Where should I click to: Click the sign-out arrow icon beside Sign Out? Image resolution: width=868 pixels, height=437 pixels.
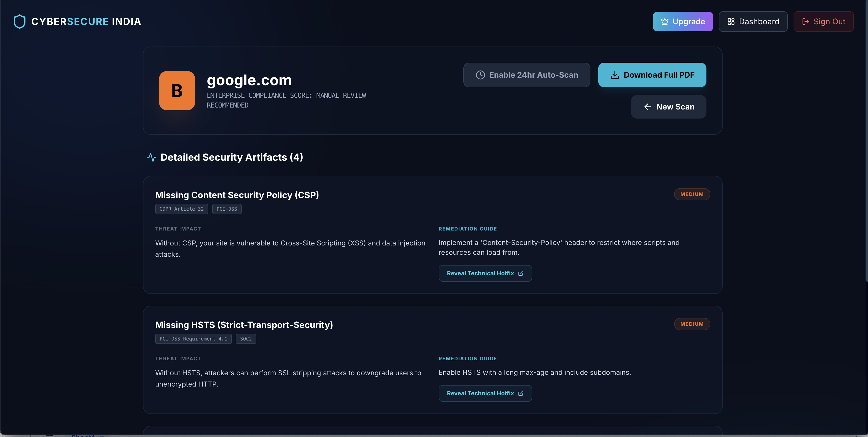coord(806,21)
